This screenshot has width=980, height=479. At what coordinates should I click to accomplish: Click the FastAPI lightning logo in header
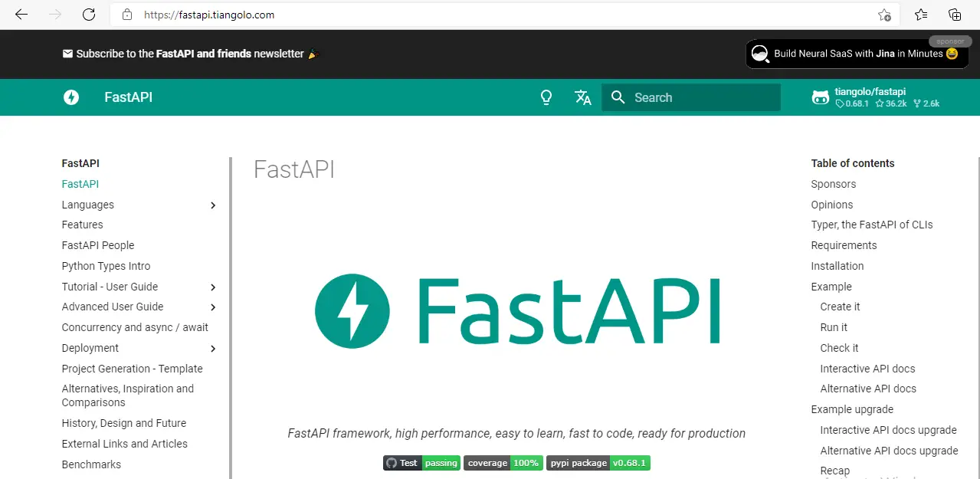click(71, 97)
